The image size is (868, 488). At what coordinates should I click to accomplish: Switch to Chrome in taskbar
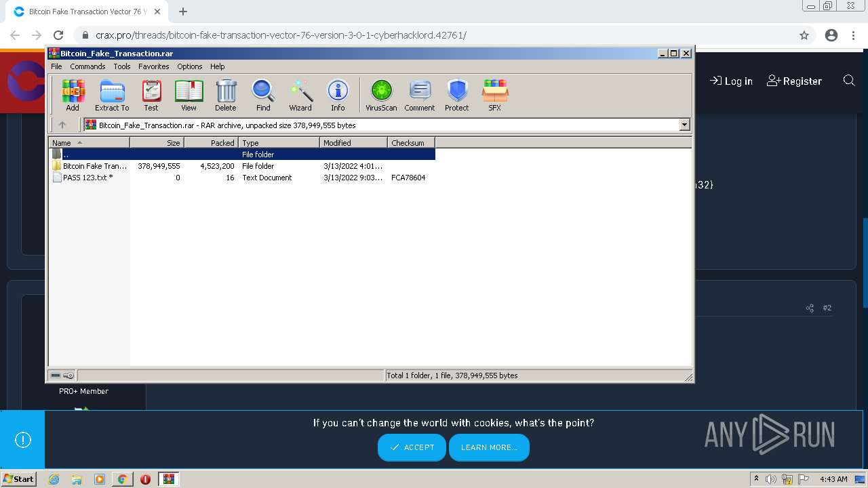click(x=123, y=479)
